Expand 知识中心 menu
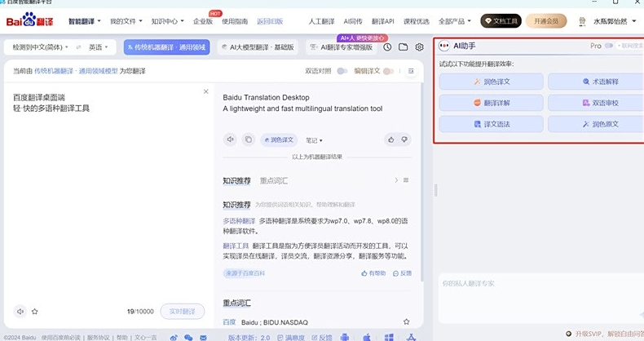This screenshot has height=341, width=644. (168, 21)
